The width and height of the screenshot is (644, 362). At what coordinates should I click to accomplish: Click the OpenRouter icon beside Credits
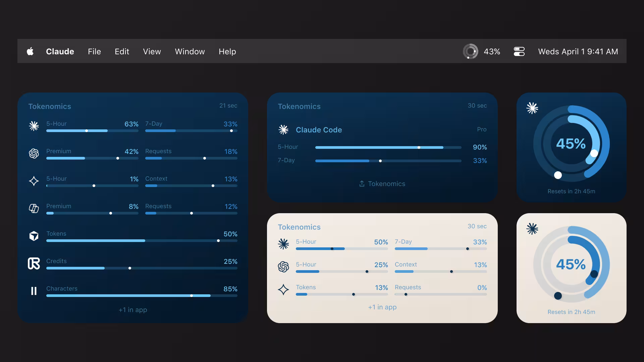click(34, 263)
